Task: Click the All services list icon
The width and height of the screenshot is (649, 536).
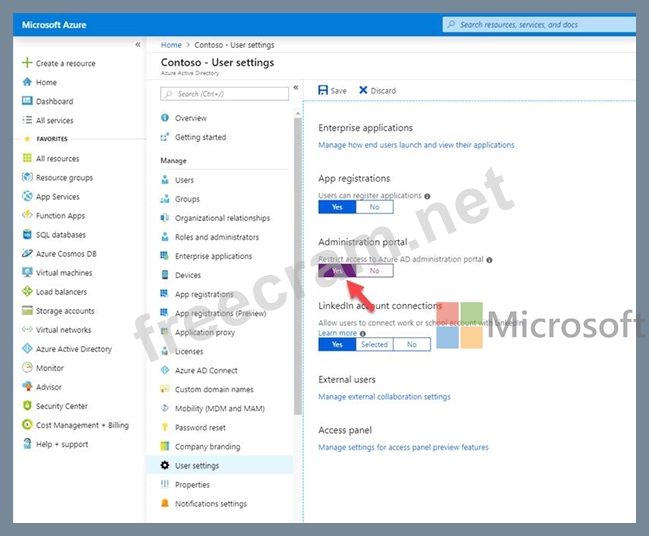Action: click(x=27, y=120)
